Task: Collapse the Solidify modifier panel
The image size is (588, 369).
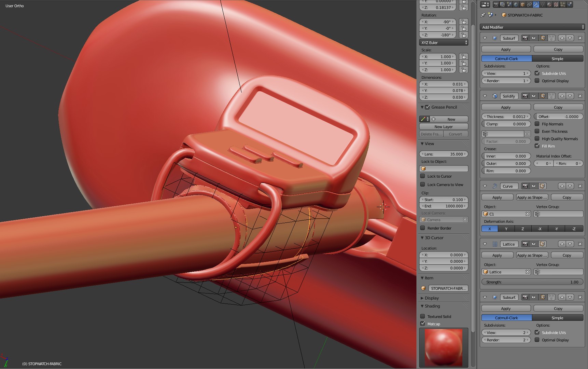Action: pyautogui.click(x=485, y=96)
